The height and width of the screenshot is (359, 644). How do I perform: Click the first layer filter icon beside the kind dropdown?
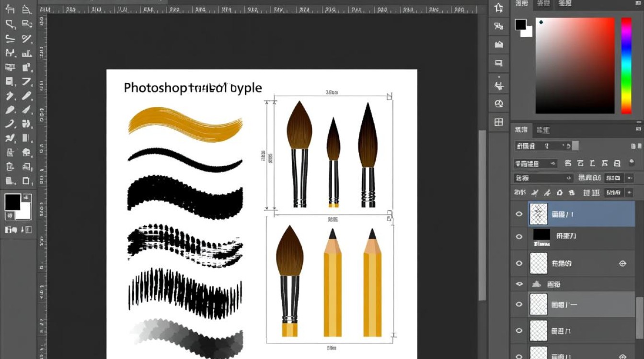pos(567,163)
